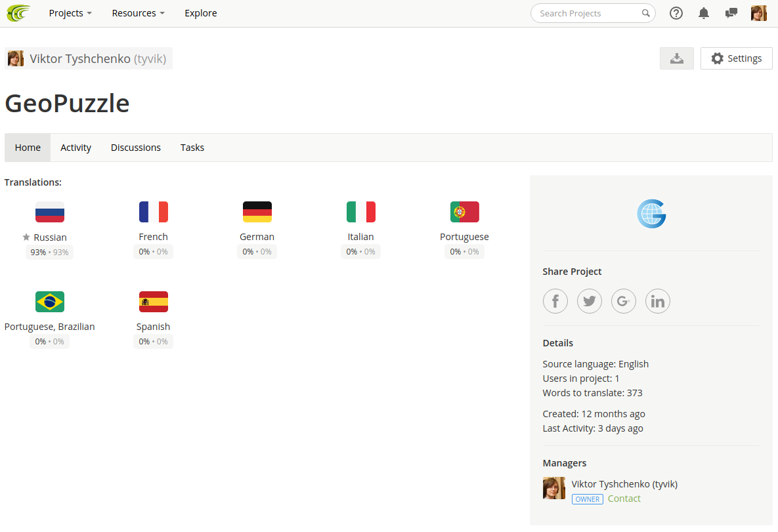Click the Portuguese flag icon
The image size is (778, 532).
coord(464,212)
